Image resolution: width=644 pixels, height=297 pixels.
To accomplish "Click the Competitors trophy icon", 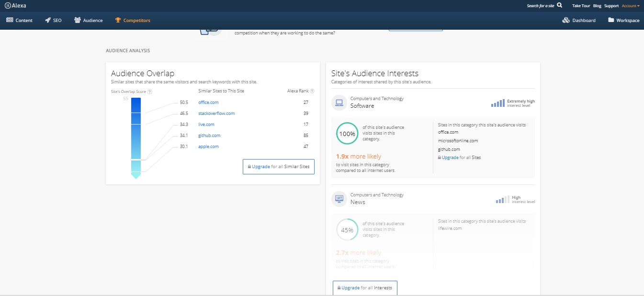I will coord(118,20).
